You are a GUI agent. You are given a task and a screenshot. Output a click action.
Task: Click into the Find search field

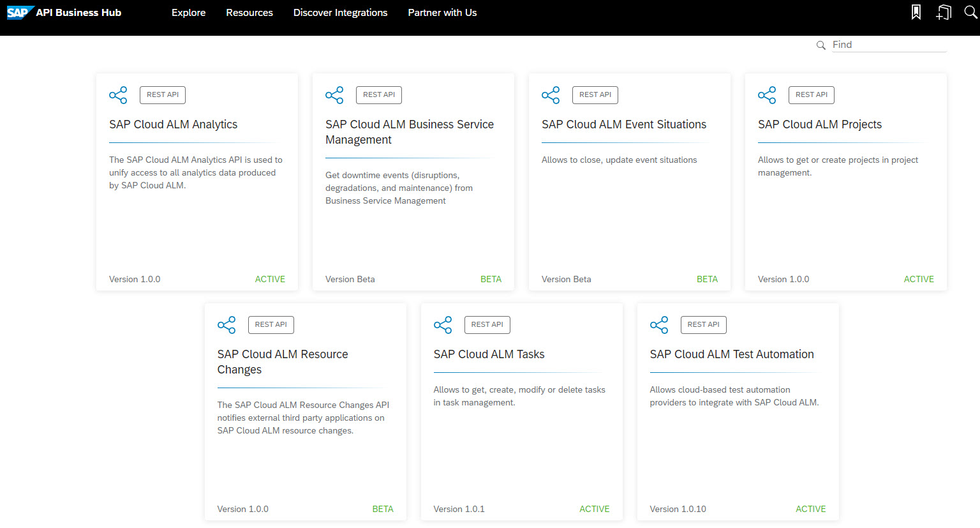pos(888,45)
